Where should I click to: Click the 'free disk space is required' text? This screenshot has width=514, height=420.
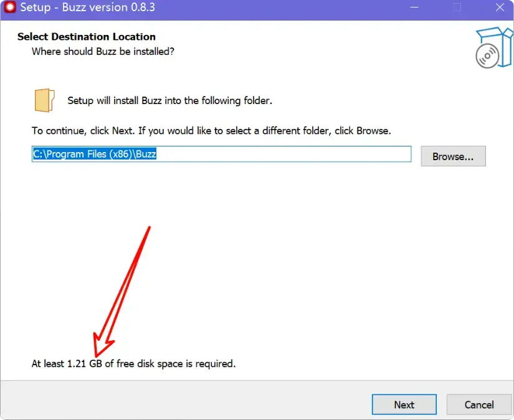pos(176,363)
